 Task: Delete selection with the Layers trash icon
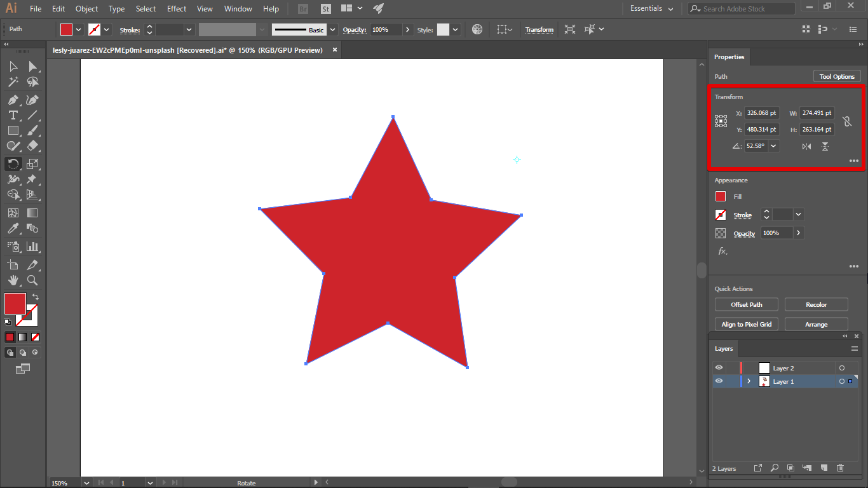tap(840, 468)
